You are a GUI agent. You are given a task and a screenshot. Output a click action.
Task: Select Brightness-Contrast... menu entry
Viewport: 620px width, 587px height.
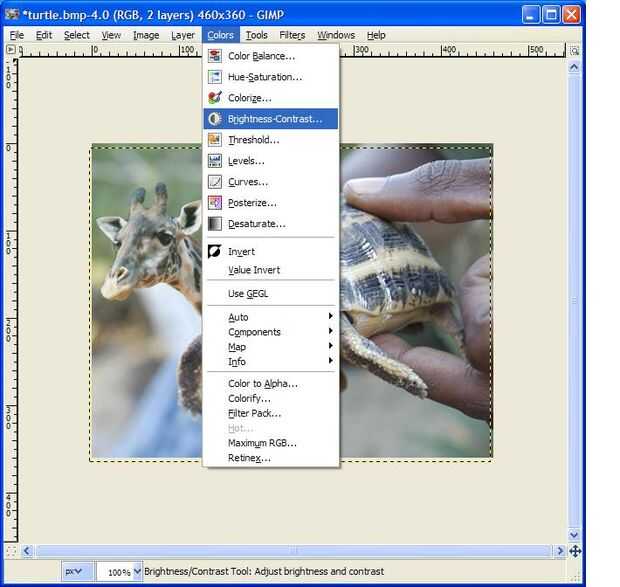coord(271,119)
